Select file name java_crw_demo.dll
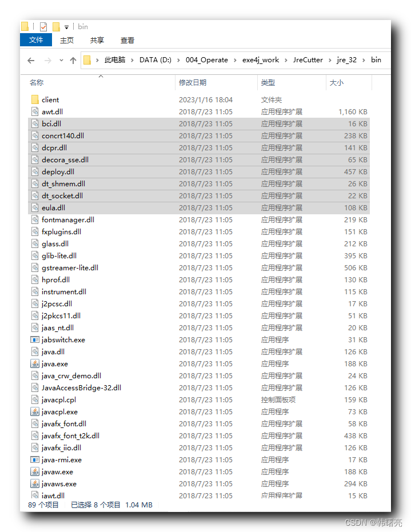 pos(71,375)
